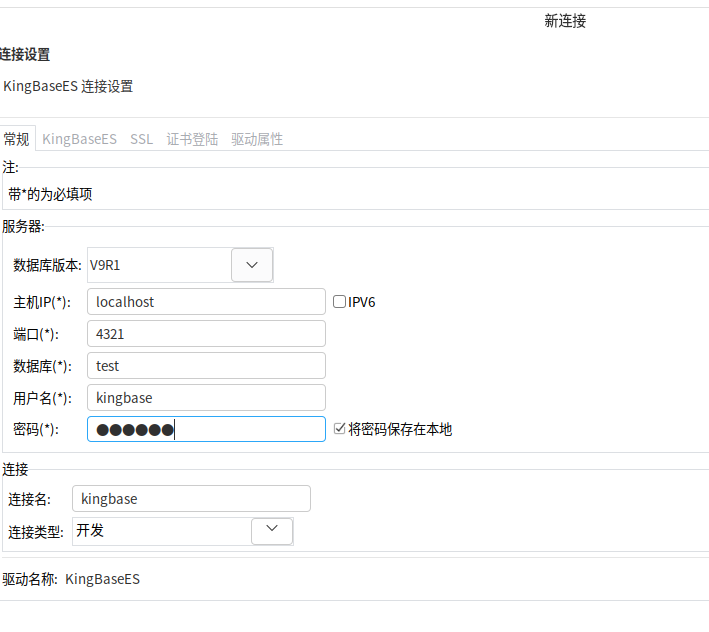Switch to the SSL tab
Image resolution: width=709 pixels, height=632 pixels.
(141, 139)
